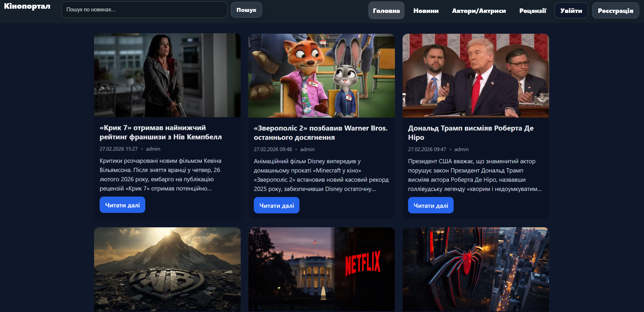Click the Трамп article summary text
The image size is (644, 312).
475,175
